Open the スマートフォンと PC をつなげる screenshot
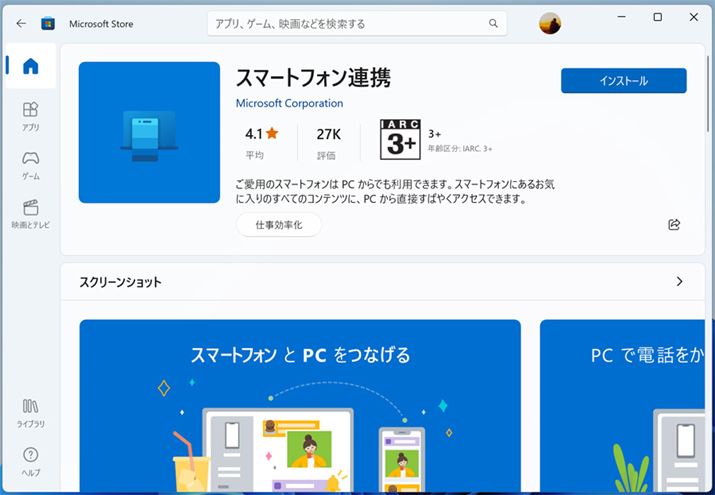The height and width of the screenshot is (495, 715). (300, 406)
